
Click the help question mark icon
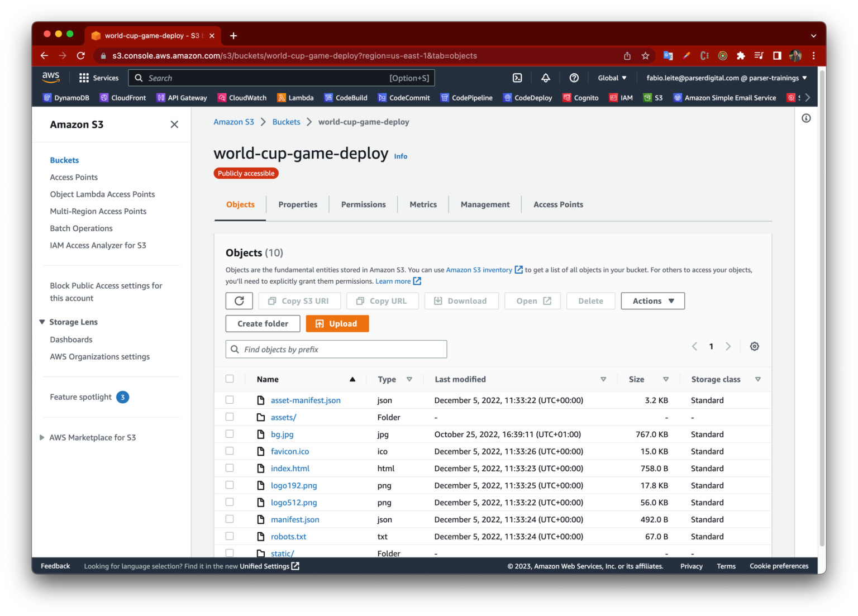[574, 78]
